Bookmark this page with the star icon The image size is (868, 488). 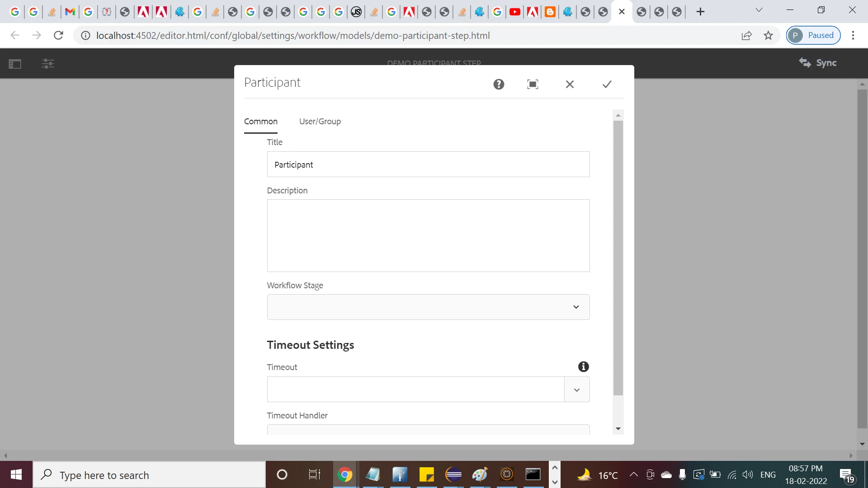tap(768, 35)
